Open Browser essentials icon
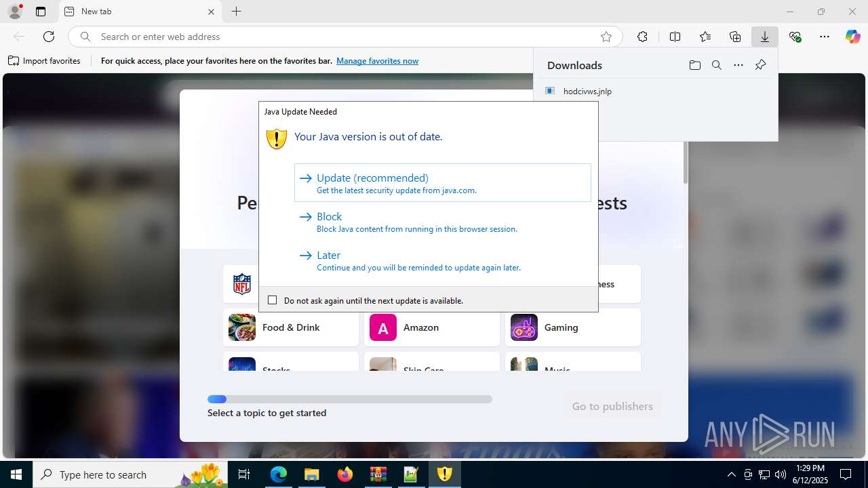Image resolution: width=868 pixels, height=488 pixels. click(795, 37)
